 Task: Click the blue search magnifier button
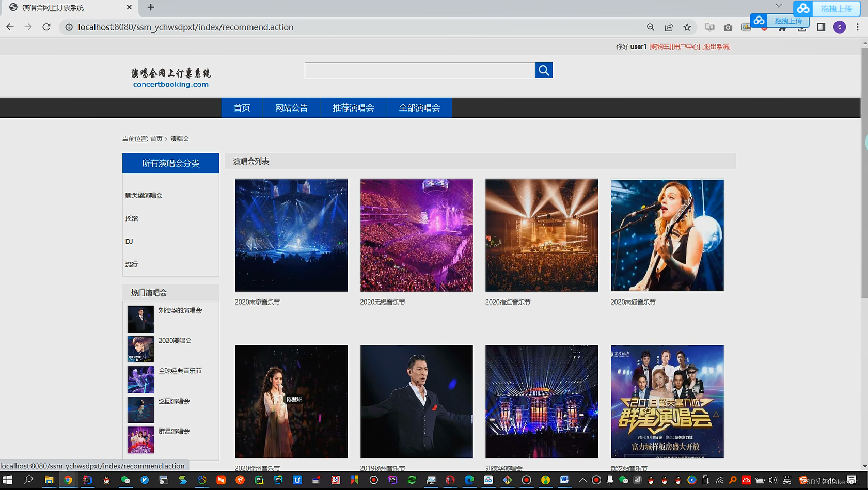click(544, 70)
